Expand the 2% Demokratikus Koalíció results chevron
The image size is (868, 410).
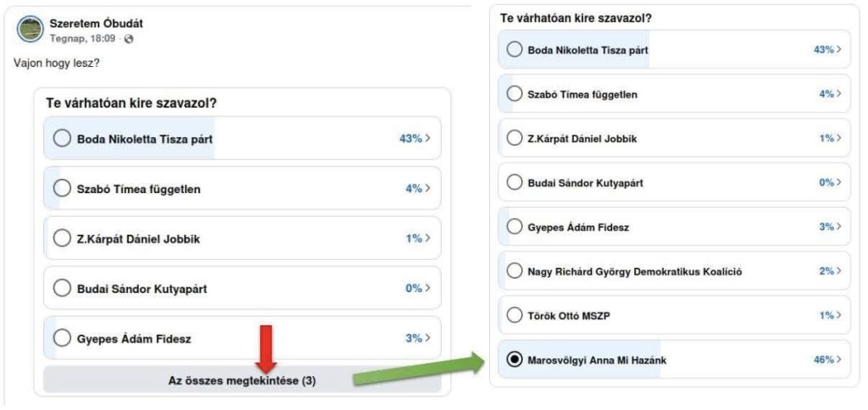pos(827,271)
